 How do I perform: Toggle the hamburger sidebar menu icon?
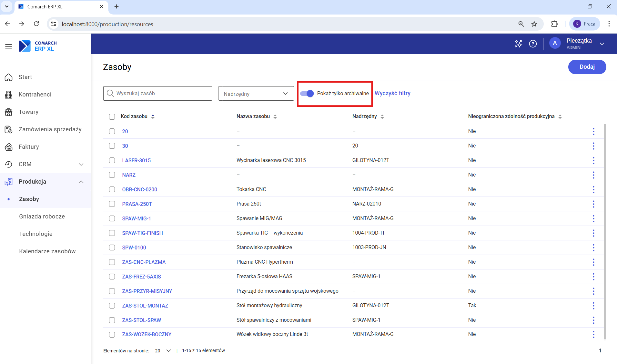tap(9, 46)
